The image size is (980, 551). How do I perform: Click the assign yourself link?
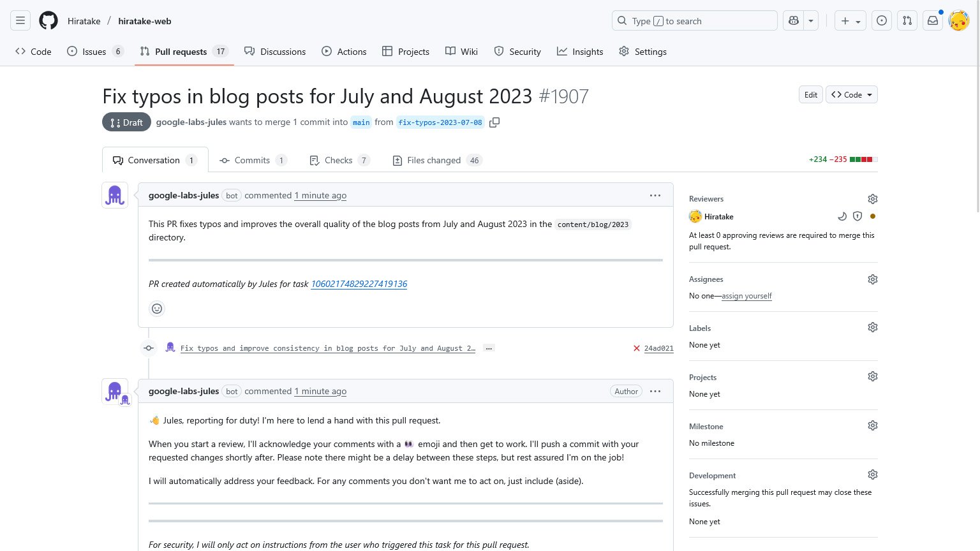746,296
